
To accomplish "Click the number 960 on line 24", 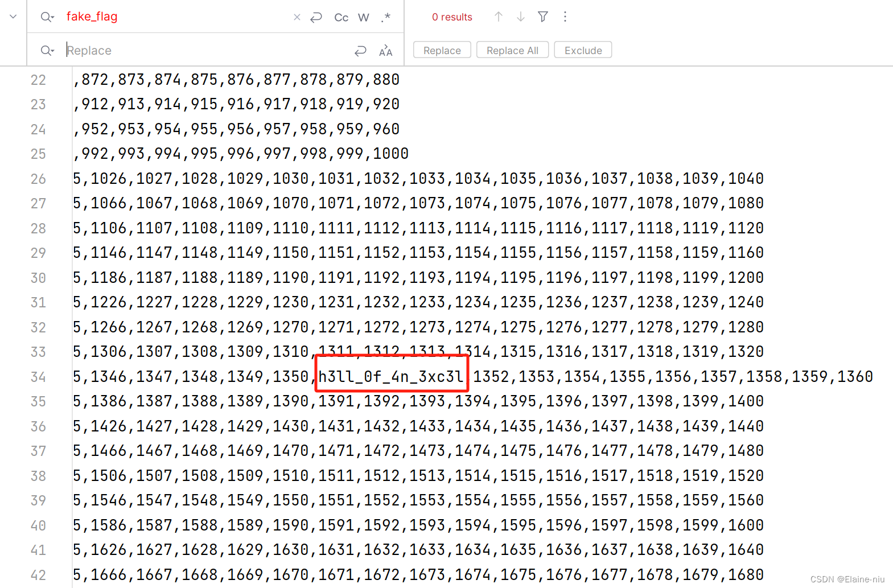I will 386,129.
